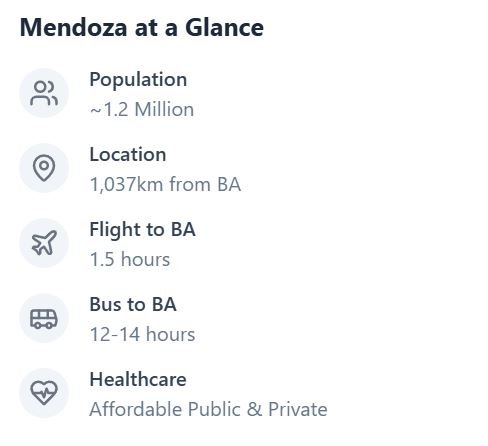The height and width of the screenshot is (446, 488).
Task: Click the word Glance in the title
Action: 224,28
